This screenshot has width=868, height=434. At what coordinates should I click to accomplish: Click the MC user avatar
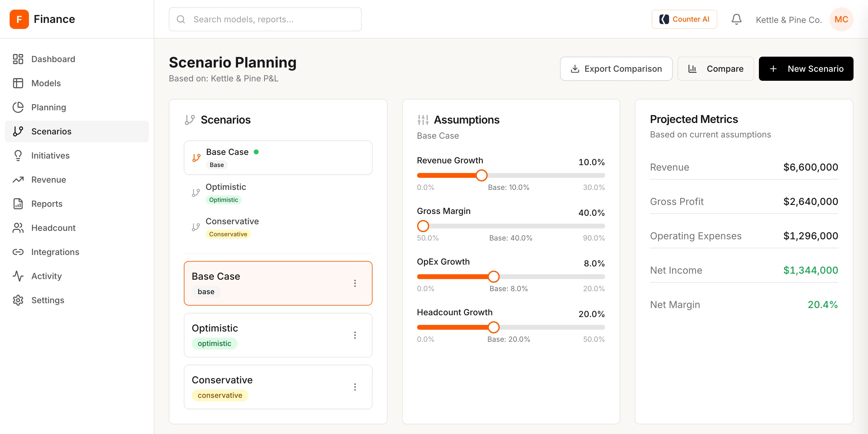tap(841, 19)
